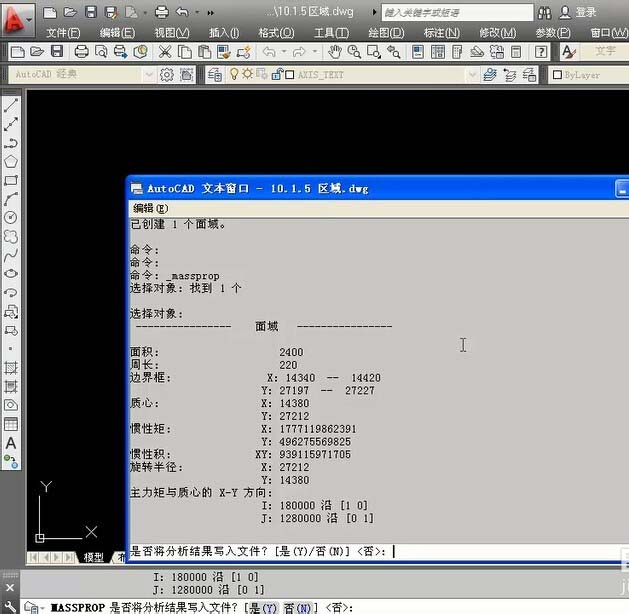Open Workspace settings gear icon
629x614 pixels.
pyautogui.click(x=167, y=75)
